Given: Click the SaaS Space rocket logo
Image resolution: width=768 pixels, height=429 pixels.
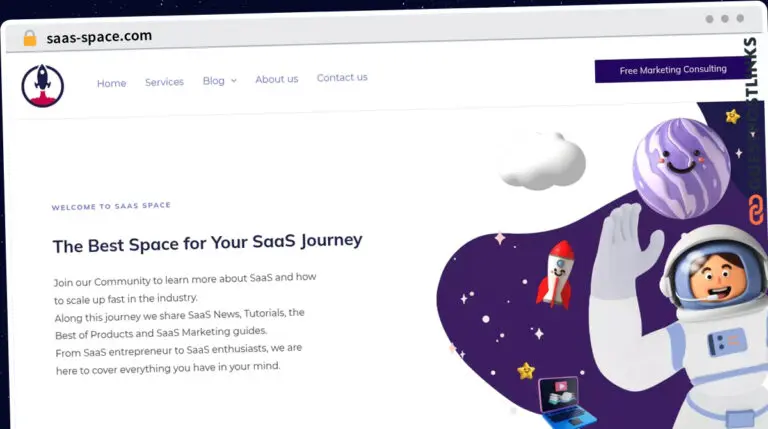Looking at the screenshot, I should click(x=43, y=85).
